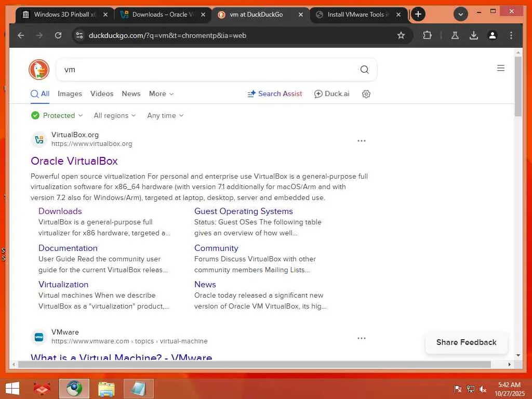Click the muted volume tray icon
This screenshot has width=532, height=399.
click(483, 389)
